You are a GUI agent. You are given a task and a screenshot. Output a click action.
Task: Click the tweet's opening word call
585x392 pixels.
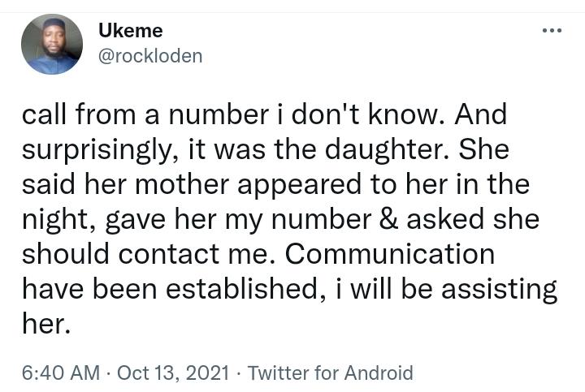45,114
